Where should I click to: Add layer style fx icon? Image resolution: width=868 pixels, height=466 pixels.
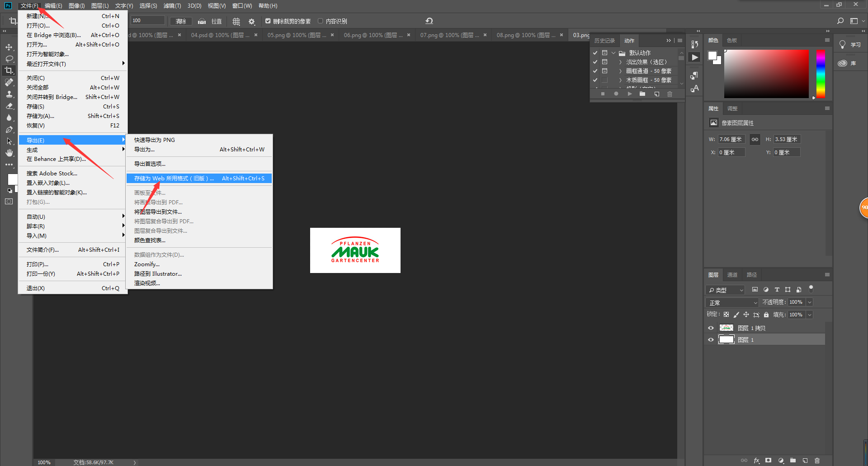756,461
